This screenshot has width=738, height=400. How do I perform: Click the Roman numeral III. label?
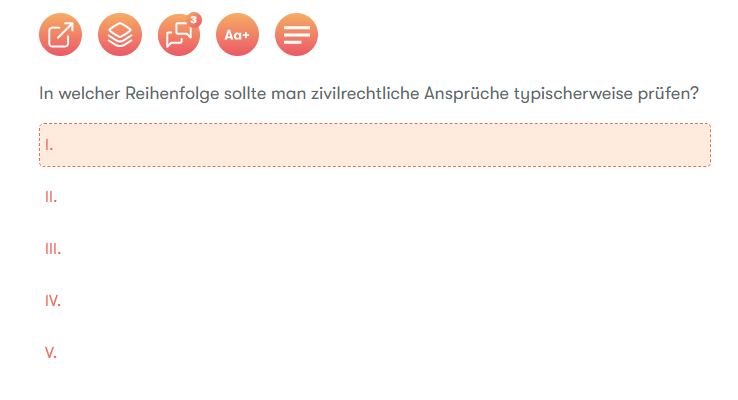[x=53, y=248]
